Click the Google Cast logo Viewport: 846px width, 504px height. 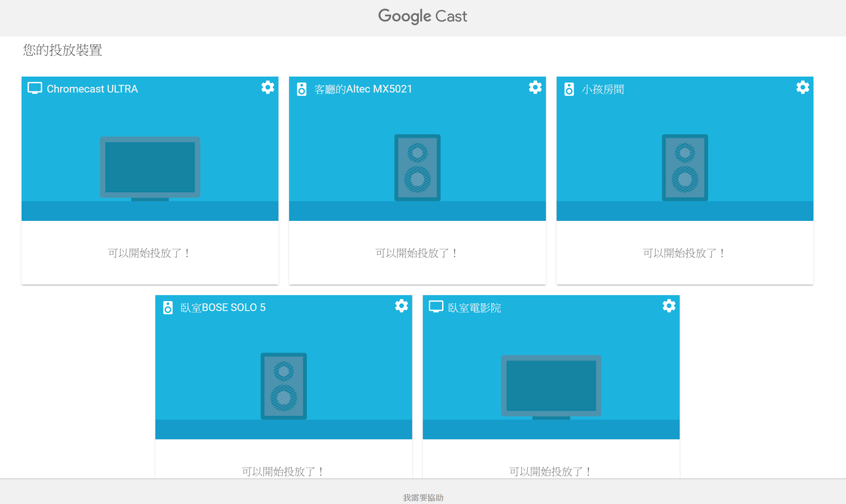(422, 16)
